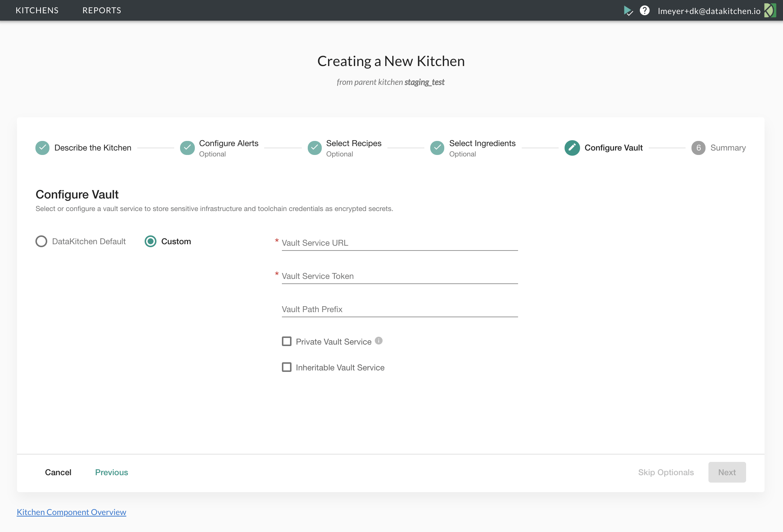The image size is (783, 532).
Task: Switch to the REPORTS section
Action: click(101, 10)
